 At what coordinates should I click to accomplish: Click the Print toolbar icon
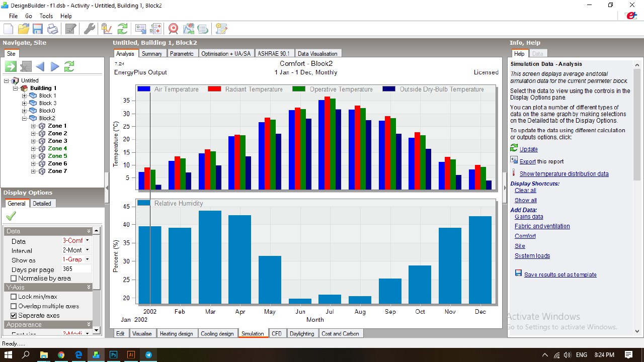53,29
